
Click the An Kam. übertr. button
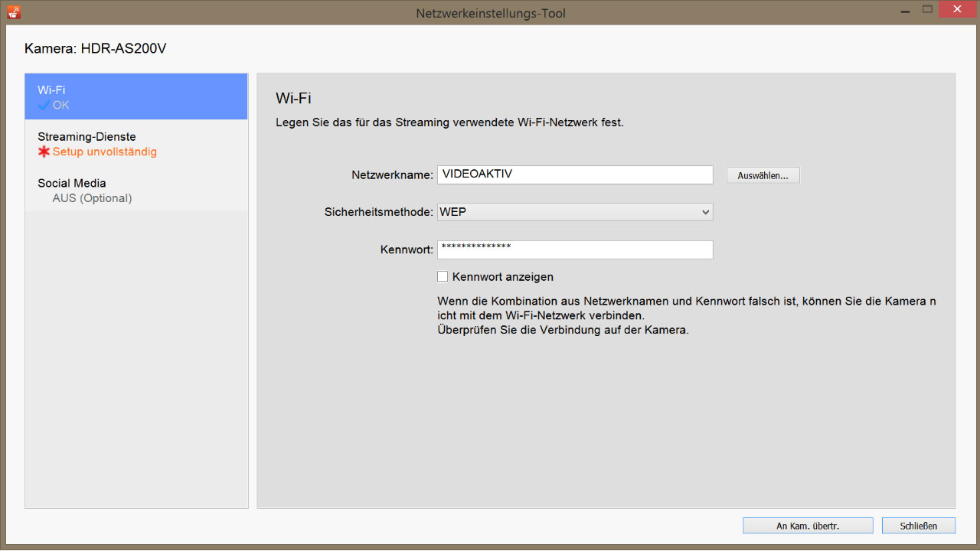point(808,526)
